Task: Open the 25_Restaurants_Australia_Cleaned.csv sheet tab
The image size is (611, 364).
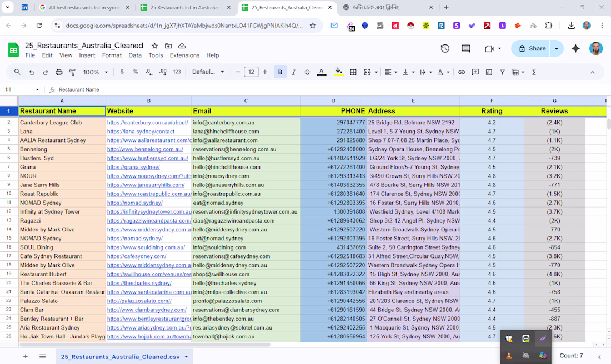Action: coord(124,357)
